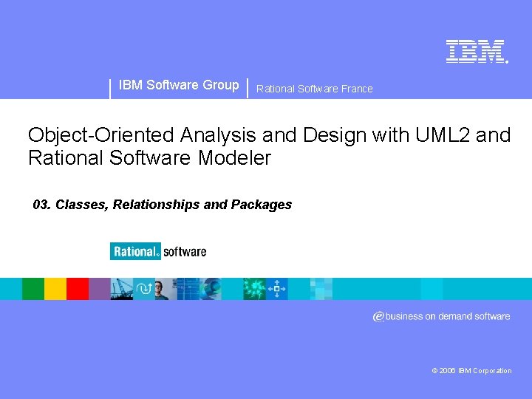
Task: Click the curved arrows icon tile
Action: coord(144,289)
